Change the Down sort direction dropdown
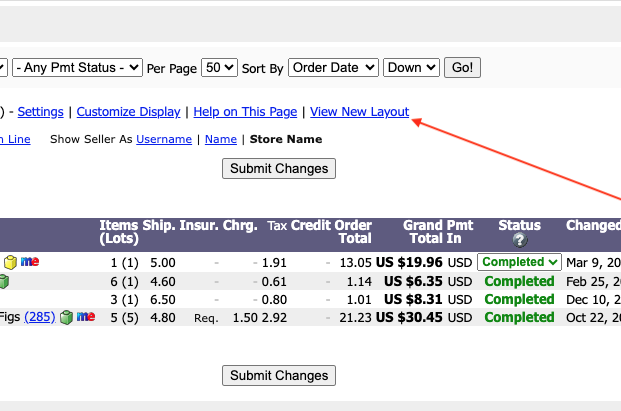 coord(411,67)
